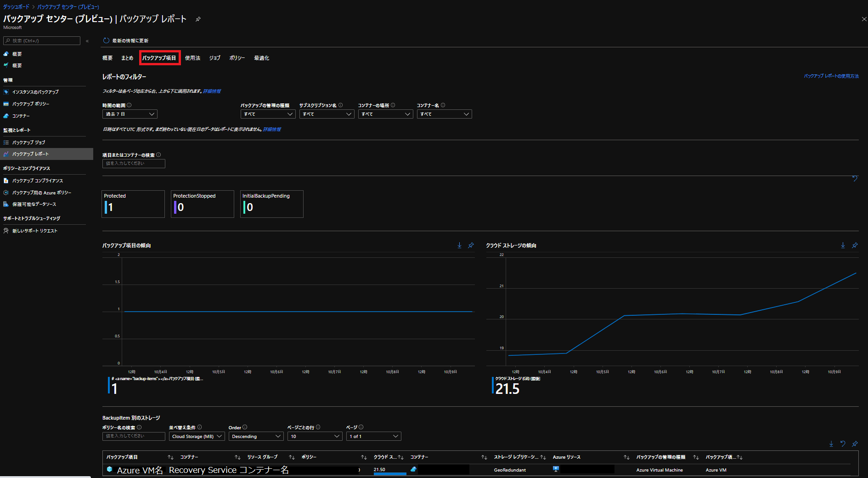Open バックアップ ジョブ in the sidebar

pos(28,142)
